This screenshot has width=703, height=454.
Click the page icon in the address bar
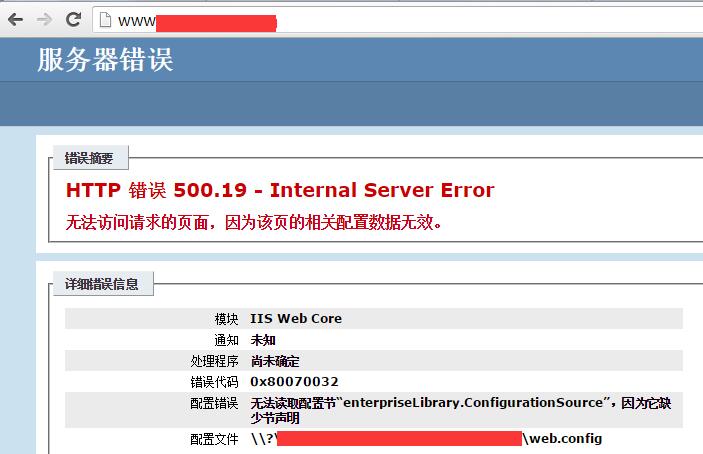coord(104,19)
